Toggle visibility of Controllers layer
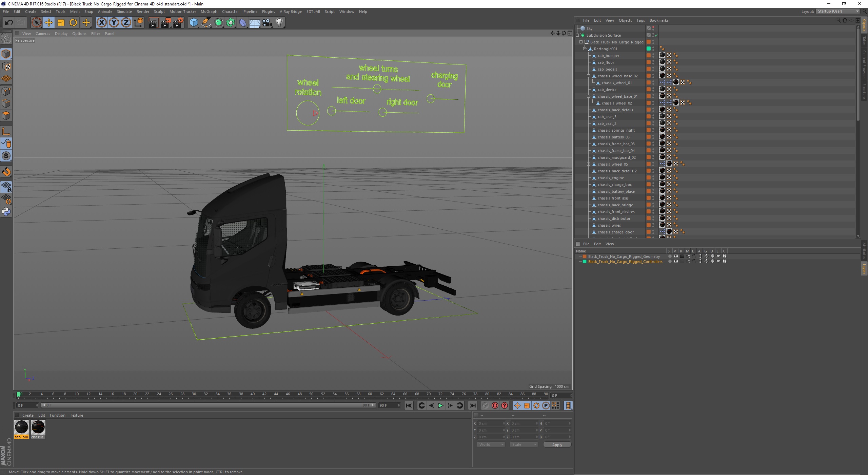Screen dimensions: 868x475 [676, 261]
